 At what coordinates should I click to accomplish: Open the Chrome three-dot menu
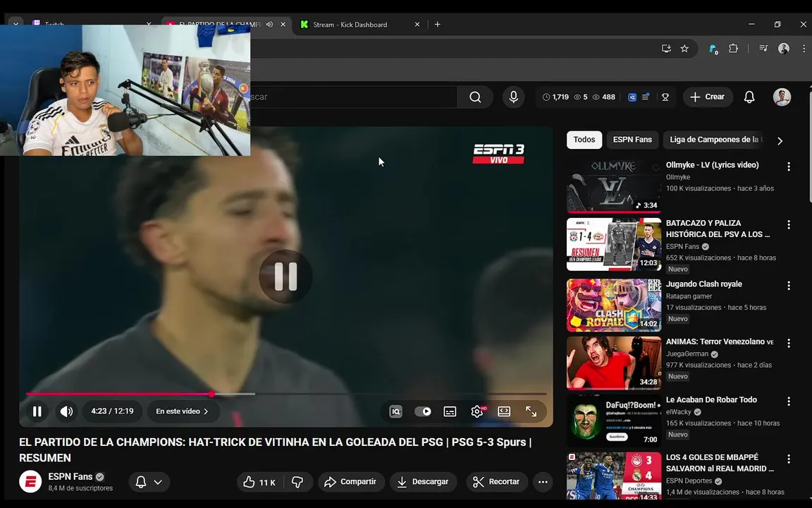click(804, 49)
